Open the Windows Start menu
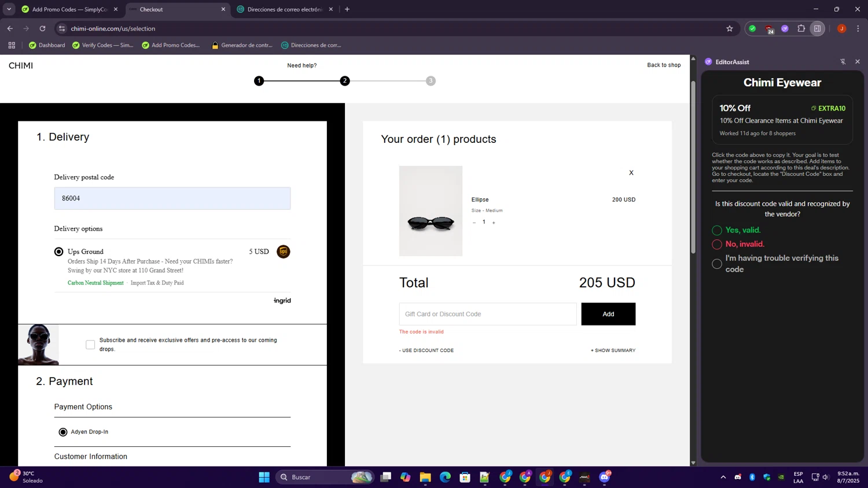 tap(264, 477)
